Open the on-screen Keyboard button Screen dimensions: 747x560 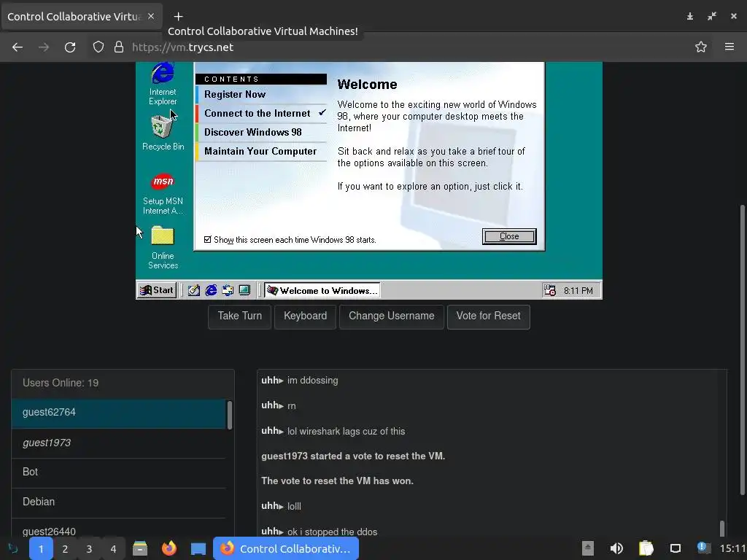306,316
